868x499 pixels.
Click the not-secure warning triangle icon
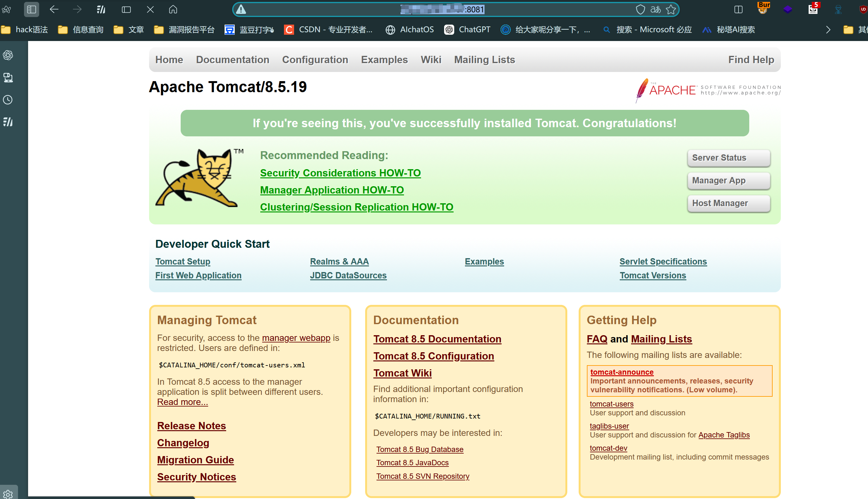coord(241,9)
